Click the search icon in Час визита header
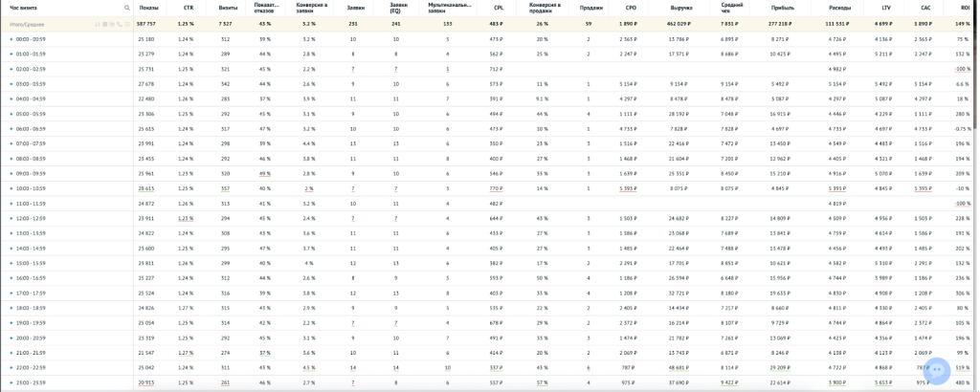 126,8
